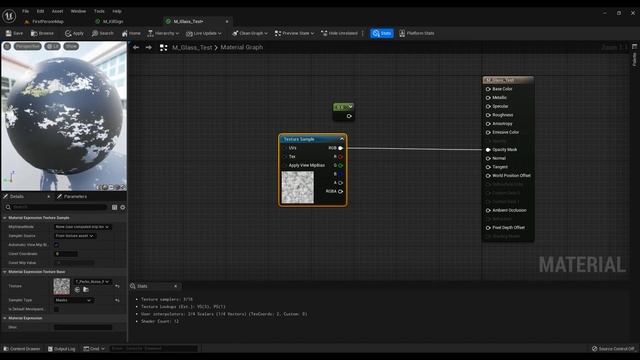Open the viewport options hamburger menu
Screen dimensions: 640x360
point(7,47)
